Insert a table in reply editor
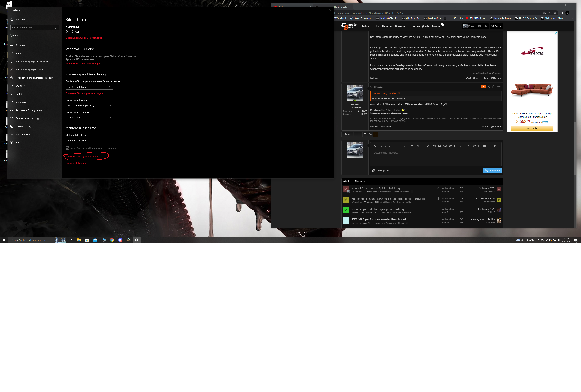 click(456, 146)
